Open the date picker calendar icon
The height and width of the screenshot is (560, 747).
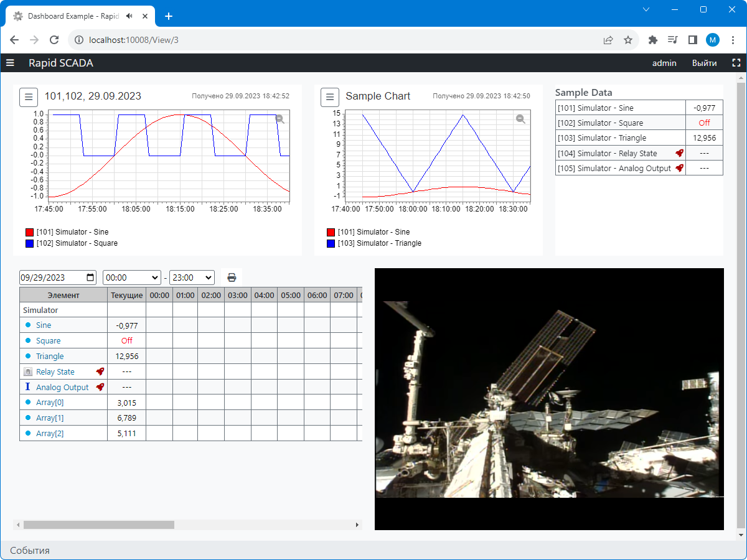point(90,278)
